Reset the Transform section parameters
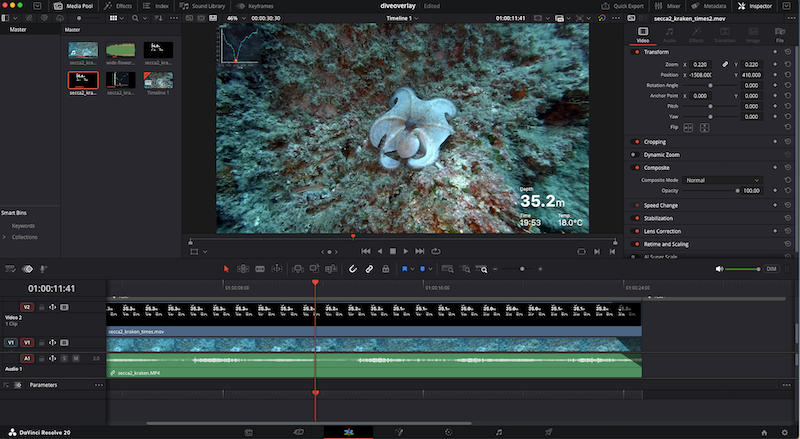The width and height of the screenshot is (800, 439). coord(788,52)
